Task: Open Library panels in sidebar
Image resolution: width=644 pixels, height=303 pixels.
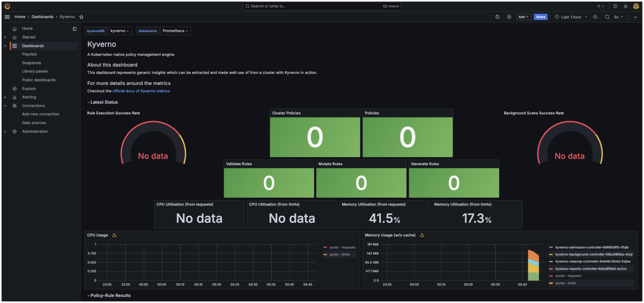Action: point(35,71)
